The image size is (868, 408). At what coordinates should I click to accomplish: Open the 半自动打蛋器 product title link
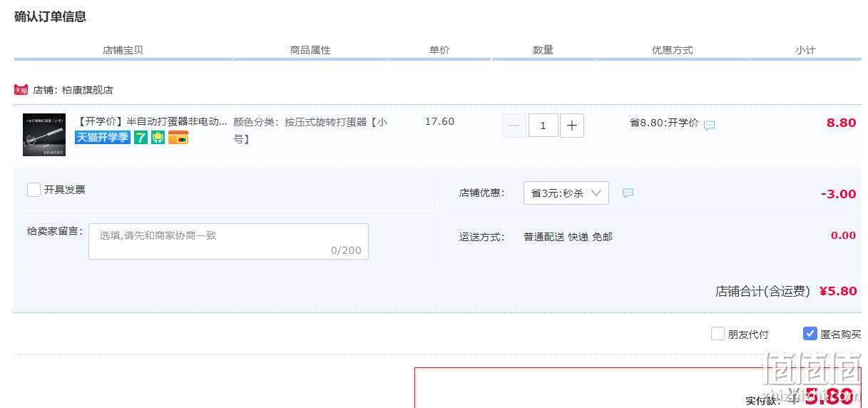tap(151, 121)
